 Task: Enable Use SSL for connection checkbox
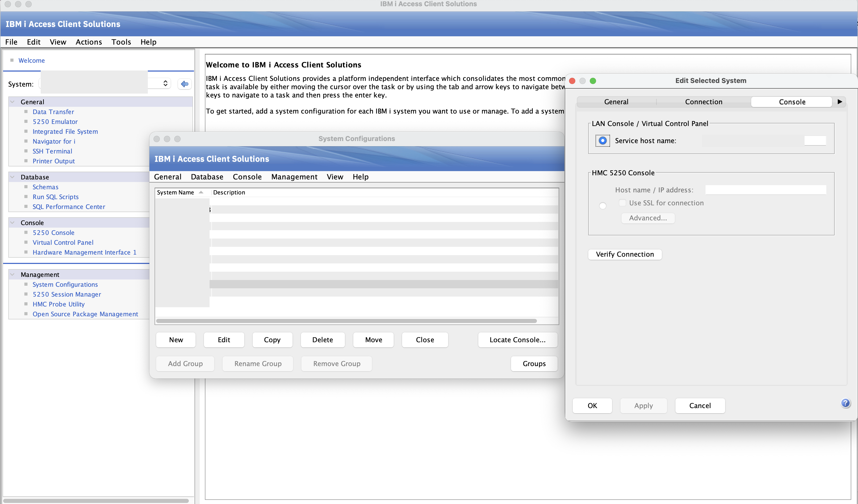(x=622, y=203)
